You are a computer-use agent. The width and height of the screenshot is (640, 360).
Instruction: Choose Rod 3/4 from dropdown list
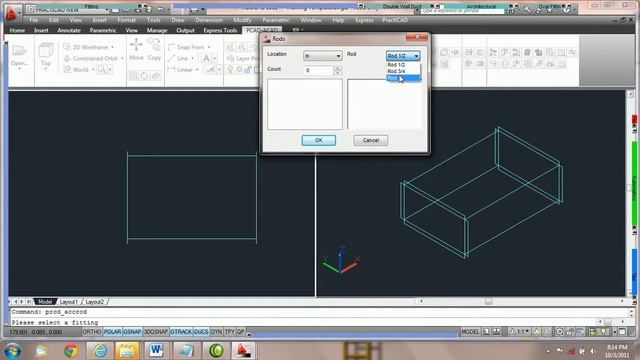coord(403,71)
